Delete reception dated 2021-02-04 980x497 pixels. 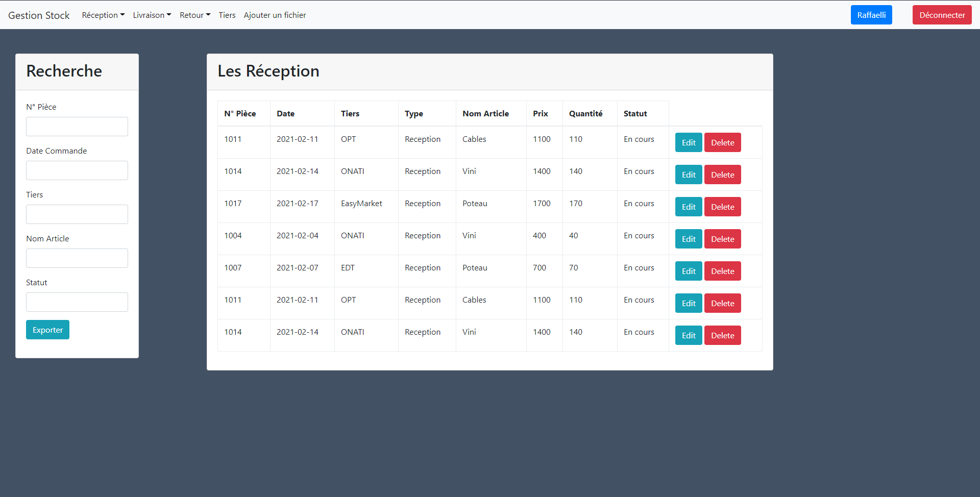pos(722,239)
